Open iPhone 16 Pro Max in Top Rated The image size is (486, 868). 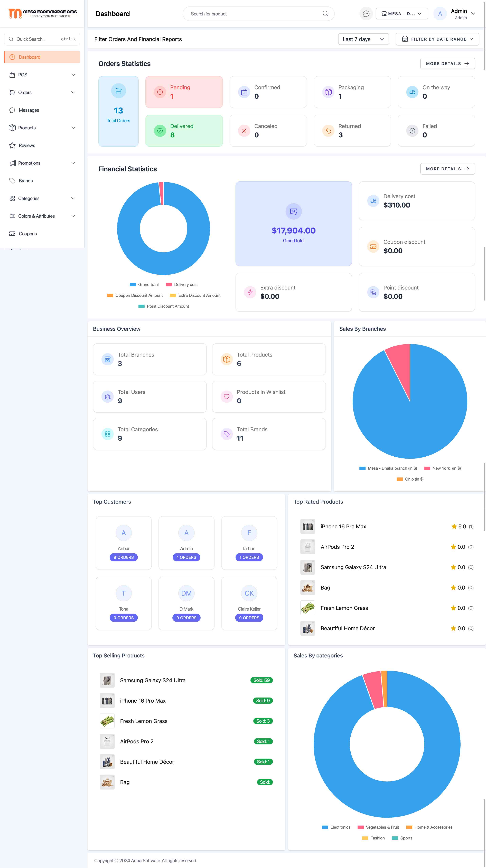pyautogui.click(x=343, y=527)
